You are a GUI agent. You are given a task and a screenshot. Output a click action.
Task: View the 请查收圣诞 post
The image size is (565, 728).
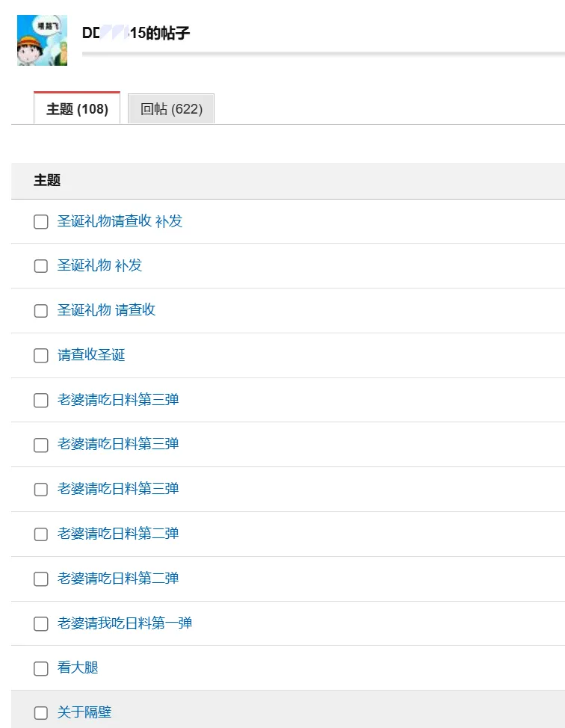coord(91,355)
